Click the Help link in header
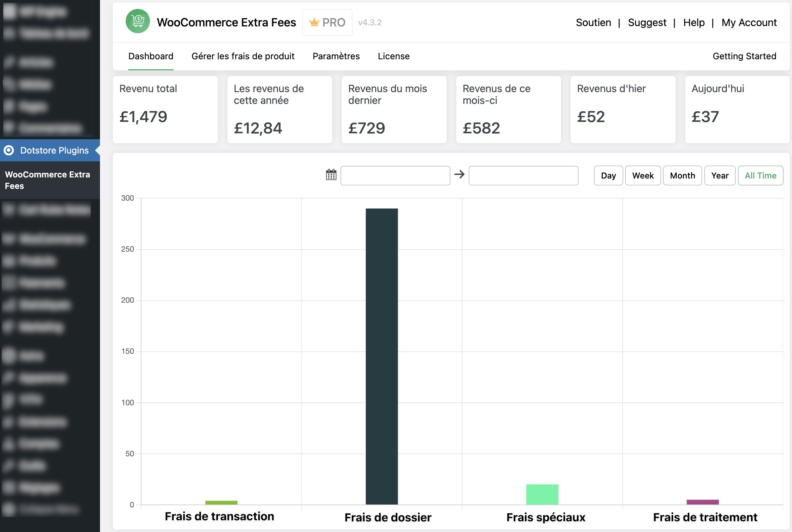 point(693,22)
